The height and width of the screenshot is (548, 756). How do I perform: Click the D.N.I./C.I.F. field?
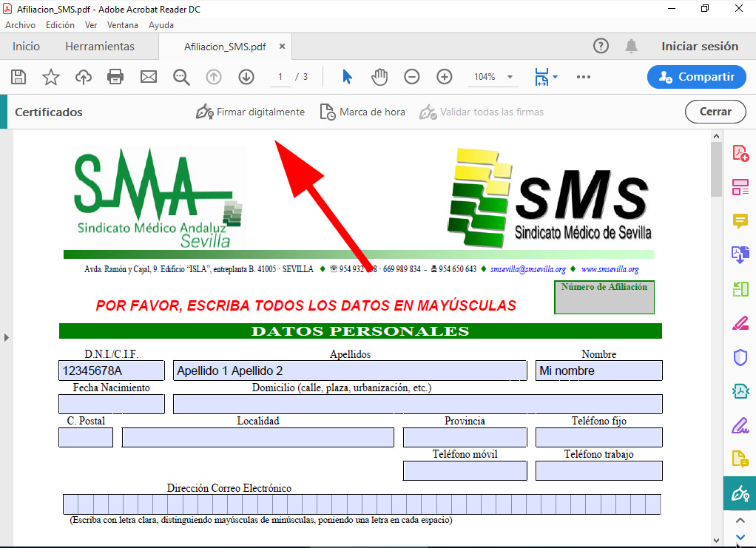pos(112,371)
